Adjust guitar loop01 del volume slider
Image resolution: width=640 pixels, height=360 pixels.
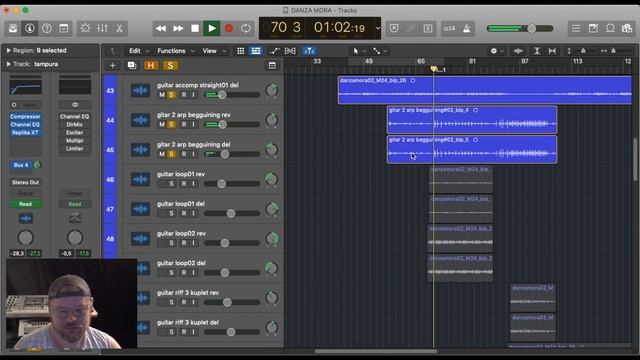point(231,213)
